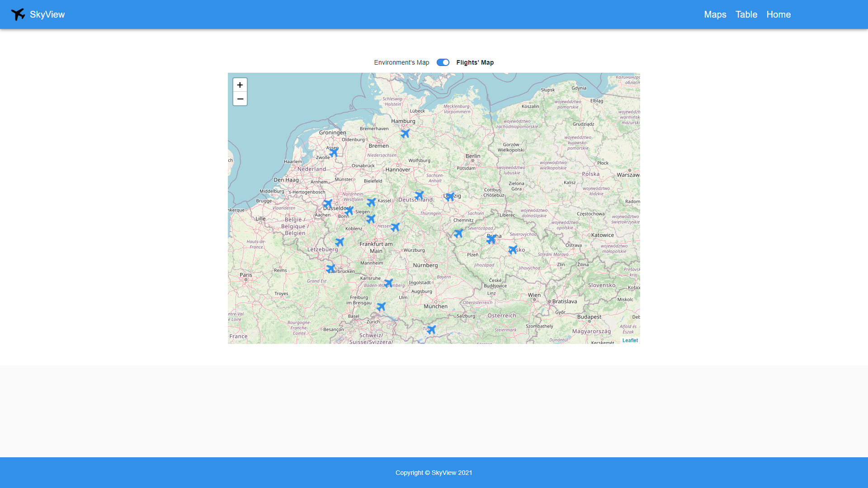Click the Berlin city label on map
The image size is (868, 488).
click(473, 156)
